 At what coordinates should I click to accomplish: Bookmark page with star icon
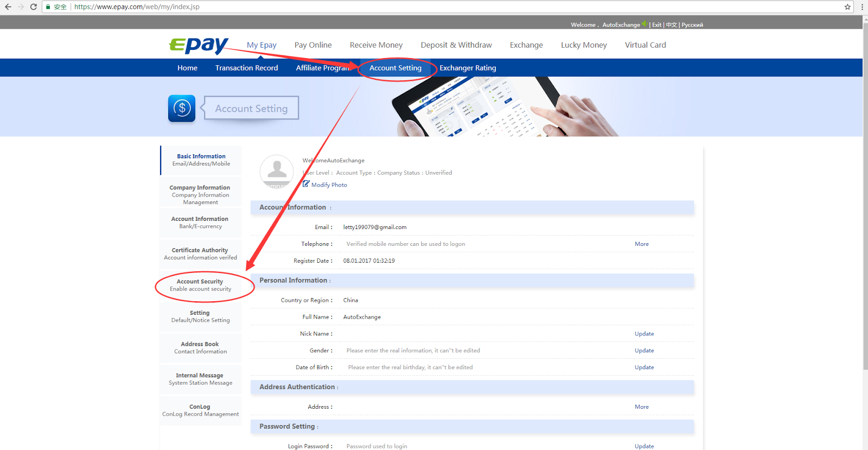coord(847,7)
